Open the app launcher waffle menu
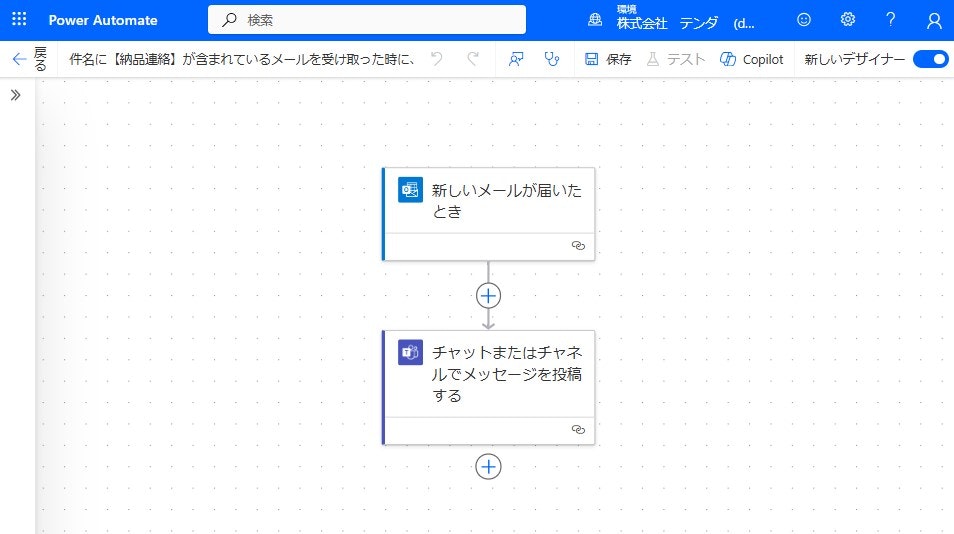This screenshot has width=954, height=534. 19,19
